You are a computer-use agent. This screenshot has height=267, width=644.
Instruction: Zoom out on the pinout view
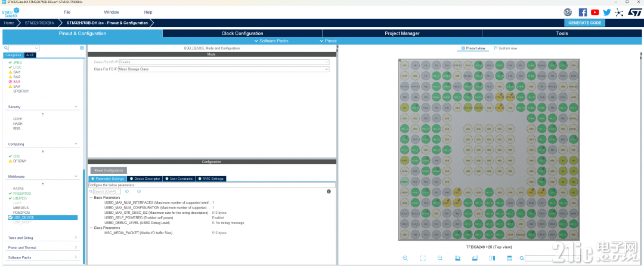[440, 258]
